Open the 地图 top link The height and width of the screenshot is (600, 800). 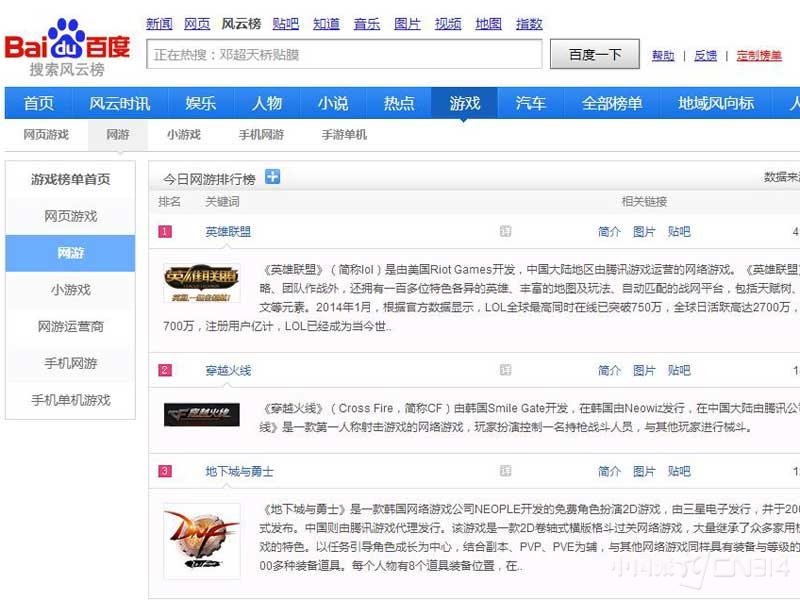(x=488, y=24)
